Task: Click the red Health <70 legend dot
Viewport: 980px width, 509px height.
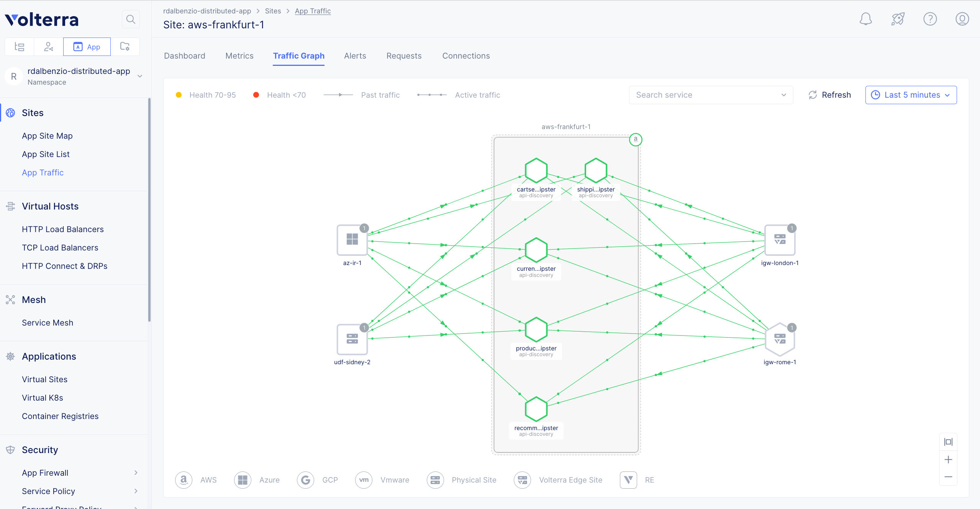Action: pyautogui.click(x=256, y=95)
